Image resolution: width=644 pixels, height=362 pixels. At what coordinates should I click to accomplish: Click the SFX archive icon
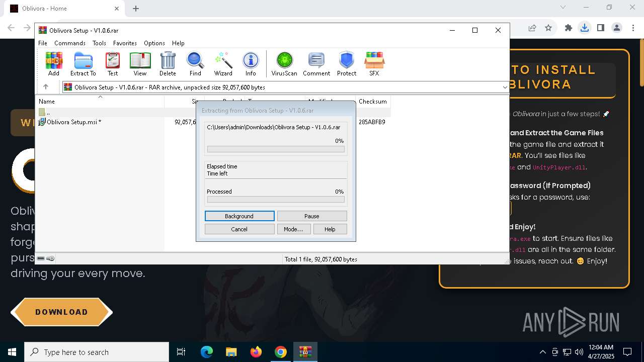374,63
